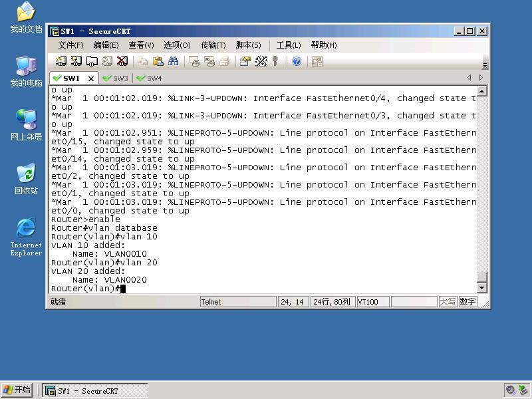The width and height of the screenshot is (532, 399).
Task: Click the terminal scrollbar down arrow
Action: pos(482,288)
